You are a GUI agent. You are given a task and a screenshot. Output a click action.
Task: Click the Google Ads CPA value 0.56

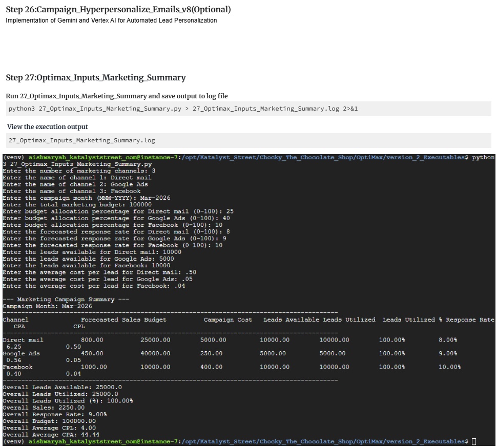(x=14, y=360)
